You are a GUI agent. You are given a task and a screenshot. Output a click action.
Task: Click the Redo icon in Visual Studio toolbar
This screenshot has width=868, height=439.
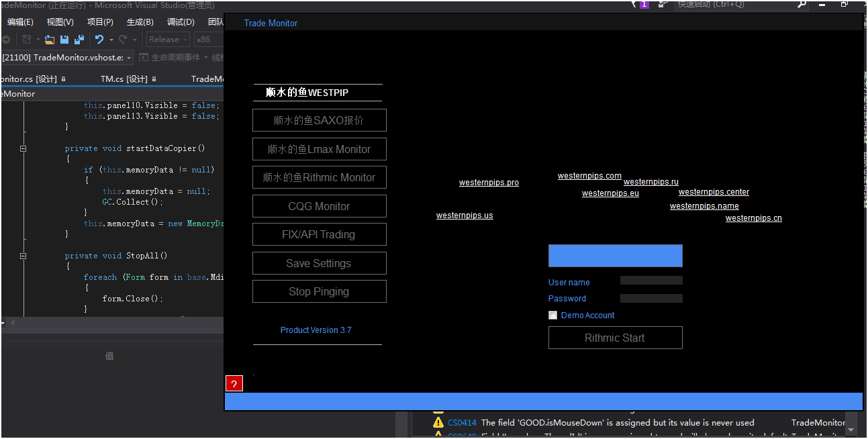point(123,40)
